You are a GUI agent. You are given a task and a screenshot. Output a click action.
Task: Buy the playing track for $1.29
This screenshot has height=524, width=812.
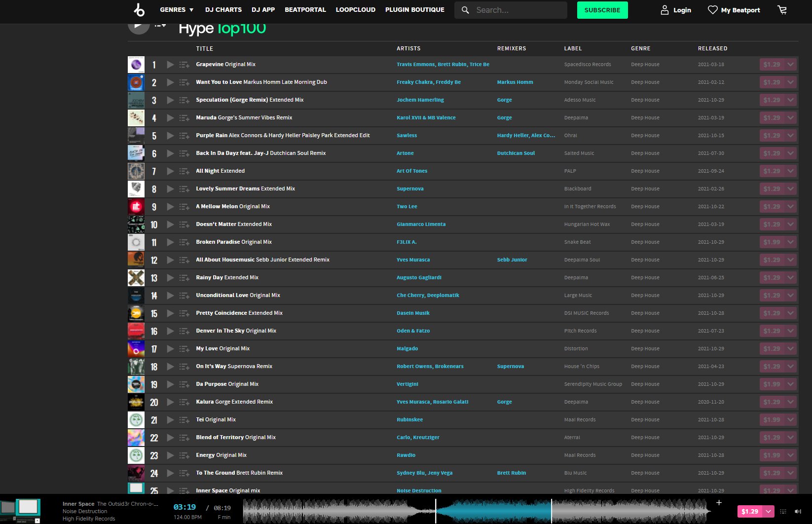pos(750,512)
